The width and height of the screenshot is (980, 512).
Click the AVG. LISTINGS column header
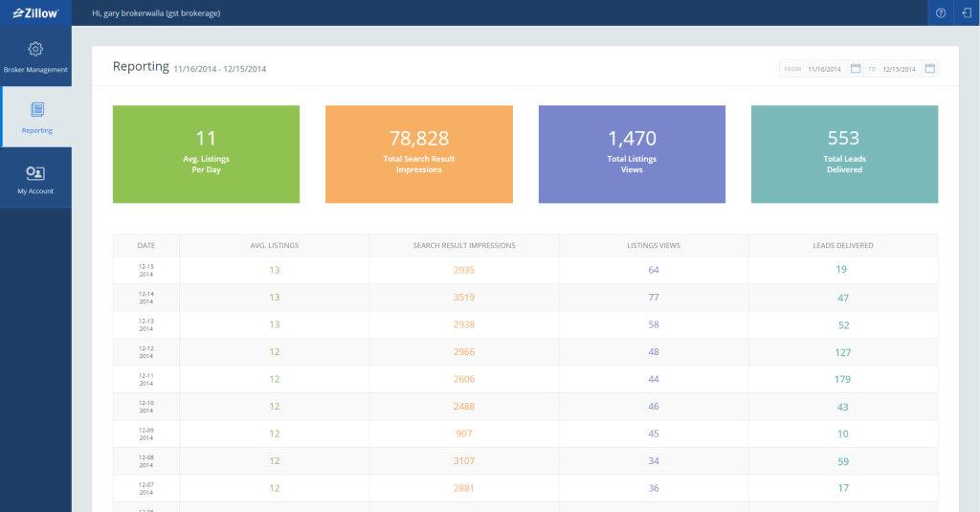[274, 246]
